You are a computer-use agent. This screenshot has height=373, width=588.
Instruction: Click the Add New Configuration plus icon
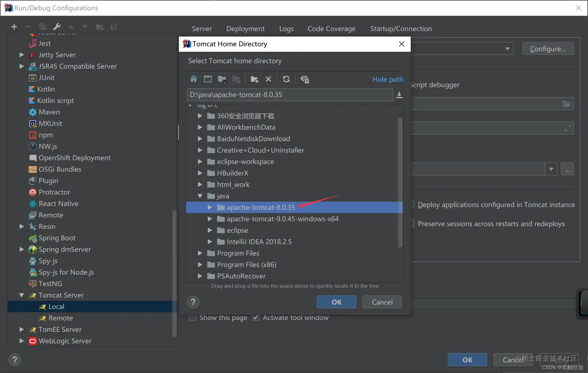tap(14, 27)
